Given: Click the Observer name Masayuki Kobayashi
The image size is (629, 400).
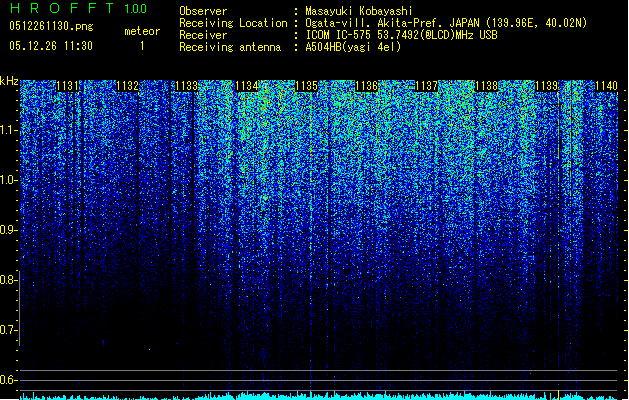Looking at the screenshot, I should pos(358,11).
